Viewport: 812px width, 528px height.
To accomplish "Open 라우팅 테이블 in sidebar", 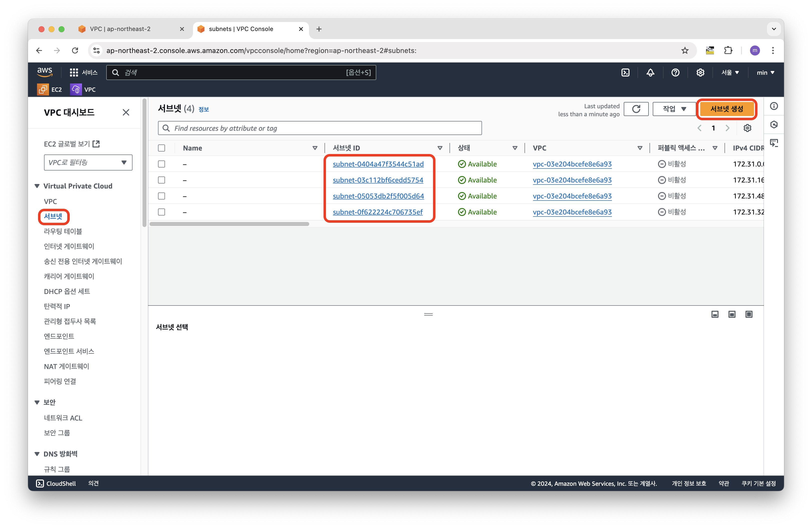I will coord(63,231).
